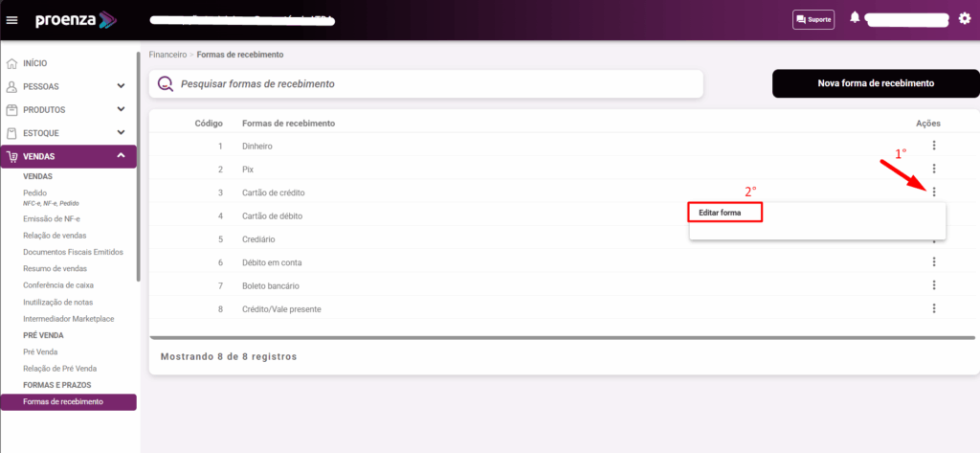Click Nova forma de recebimento button

875,83
